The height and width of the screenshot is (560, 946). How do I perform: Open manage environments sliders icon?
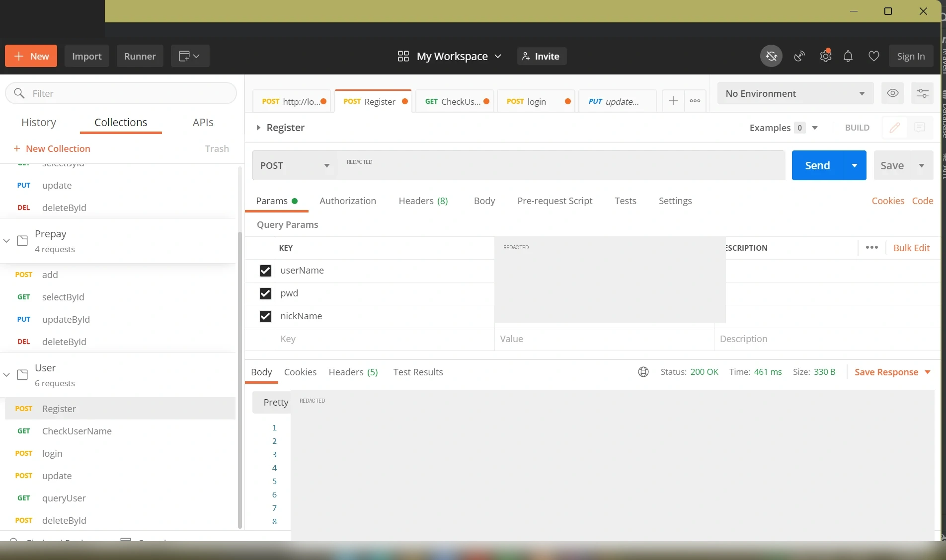click(922, 93)
